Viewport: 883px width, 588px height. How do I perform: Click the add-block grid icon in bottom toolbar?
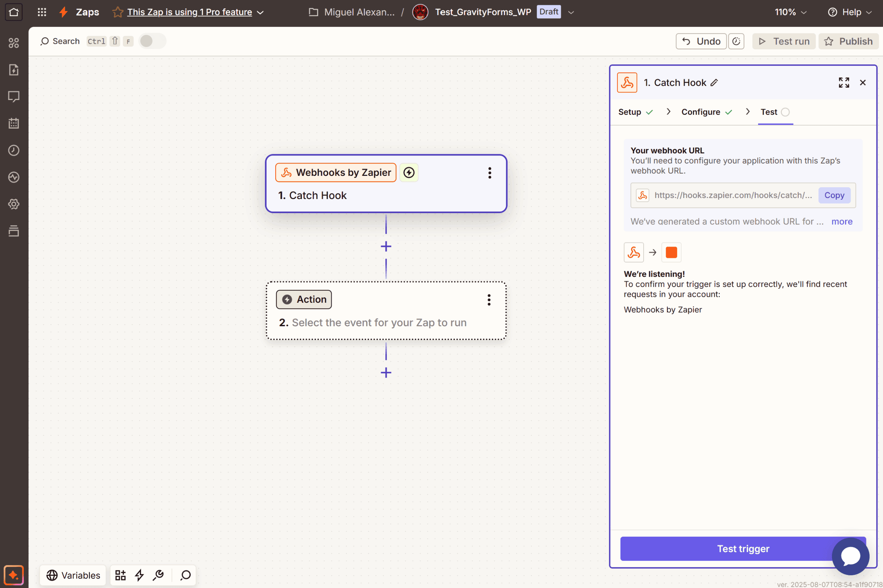coord(120,575)
